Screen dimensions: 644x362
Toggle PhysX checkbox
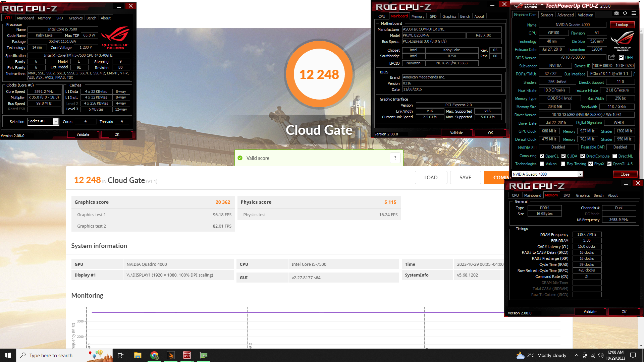click(591, 164)
